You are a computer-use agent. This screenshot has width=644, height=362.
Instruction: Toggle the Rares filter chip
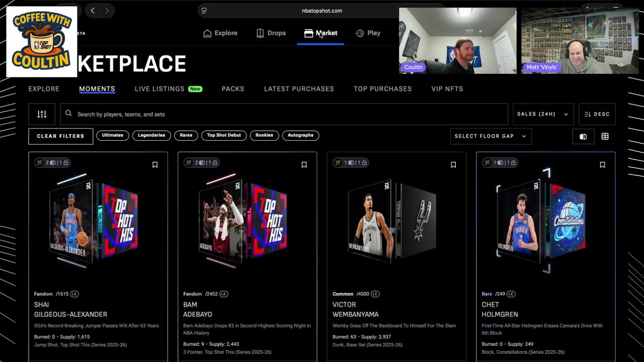tap(186, 135)
